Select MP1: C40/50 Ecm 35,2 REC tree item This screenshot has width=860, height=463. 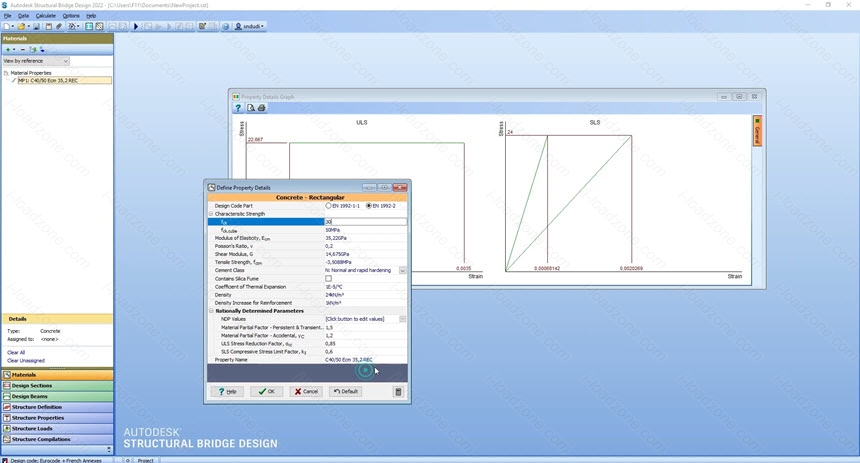tap(64, 81)
